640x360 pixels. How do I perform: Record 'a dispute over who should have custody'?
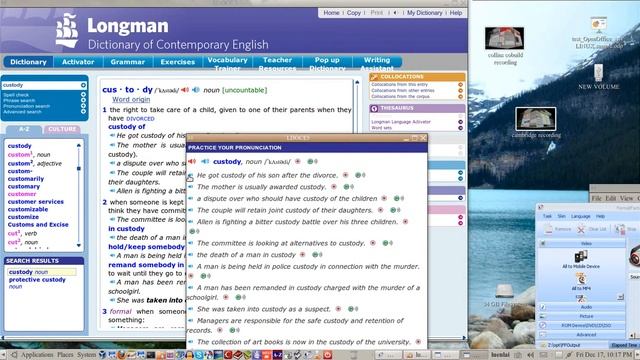384,198
